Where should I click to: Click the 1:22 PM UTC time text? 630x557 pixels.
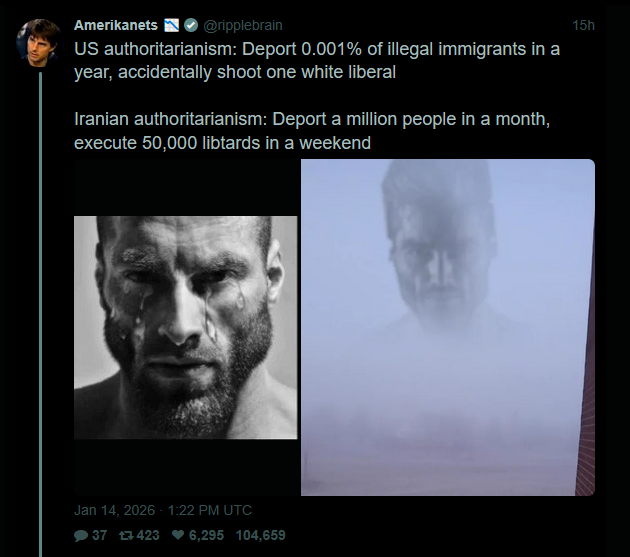(x=209, y=510)
